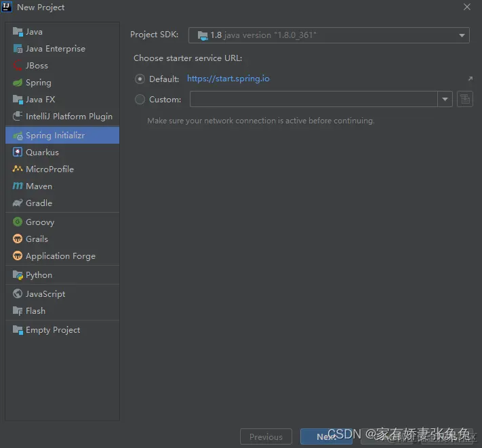Click the Project SDK label

pyautogui.click(x=155, y=35)
